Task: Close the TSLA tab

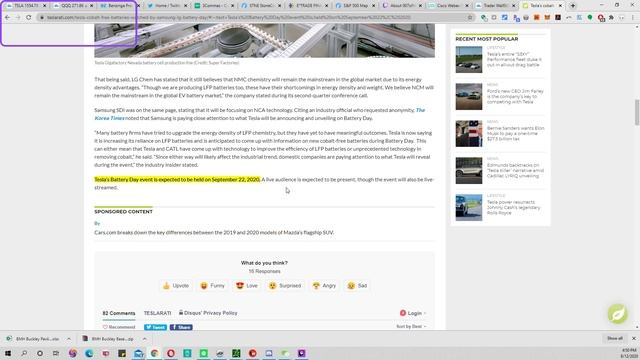Action: coord(44,6)
